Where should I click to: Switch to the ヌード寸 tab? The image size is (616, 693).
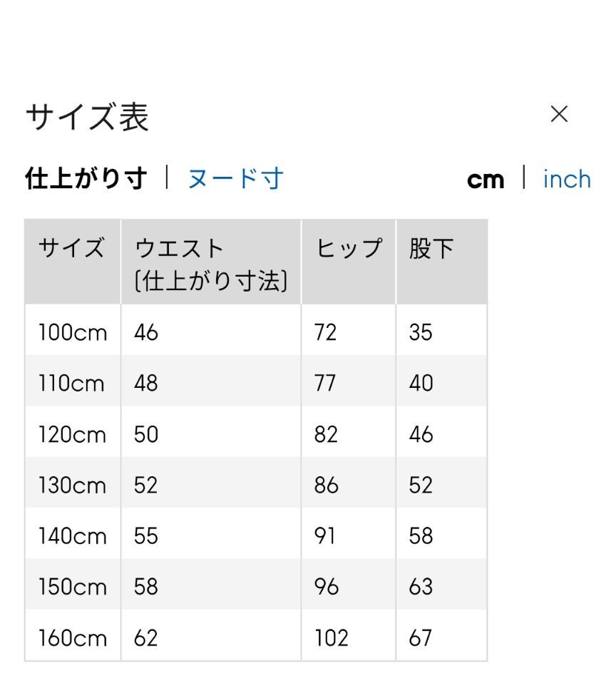click(235, 178)
